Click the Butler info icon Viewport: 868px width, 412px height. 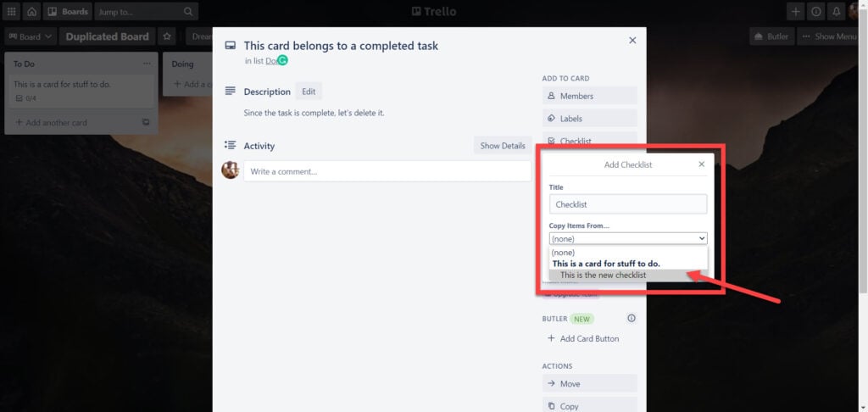pyautogui.click(x=632, y=319)
